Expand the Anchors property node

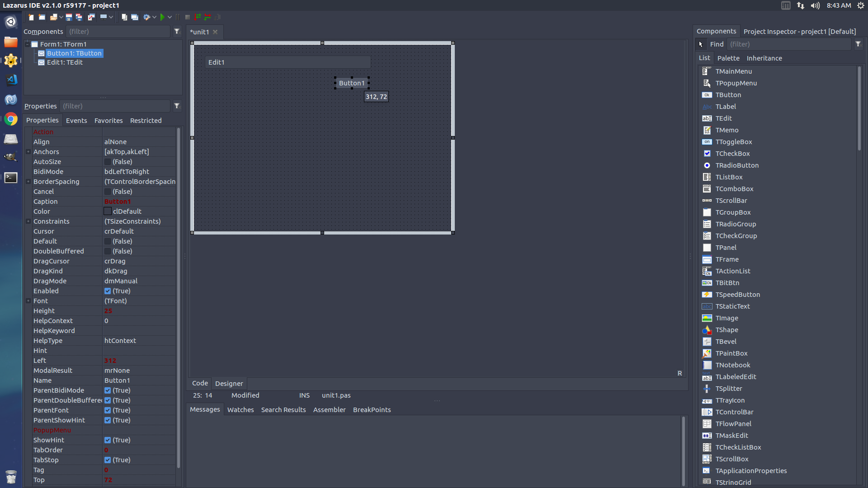pos(28,152)
